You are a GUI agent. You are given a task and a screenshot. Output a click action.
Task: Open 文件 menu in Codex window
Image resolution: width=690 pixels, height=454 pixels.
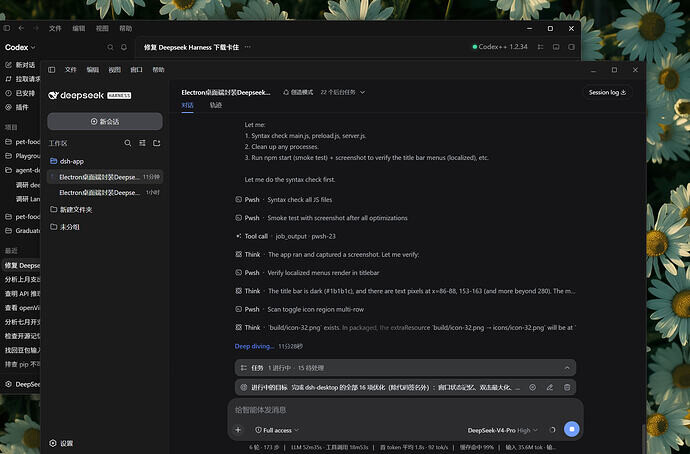tap(55, 28)
